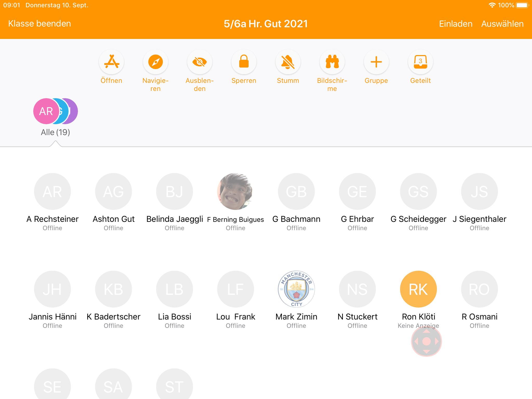Tap Einladen in the top bar

pos(456,24)
